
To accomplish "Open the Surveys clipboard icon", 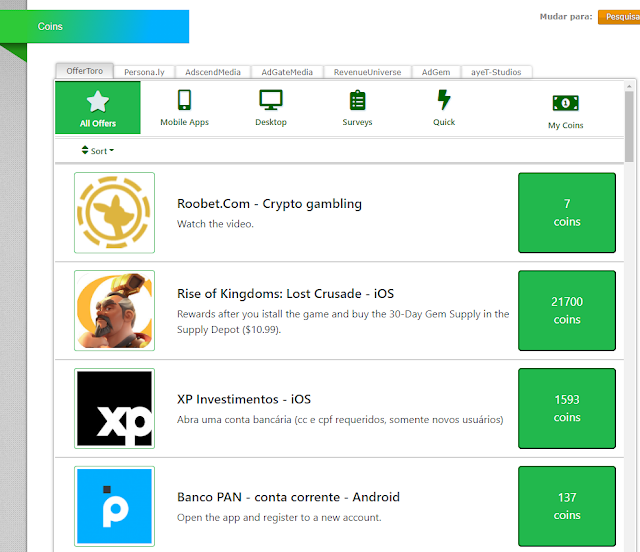I will [358, 100].
